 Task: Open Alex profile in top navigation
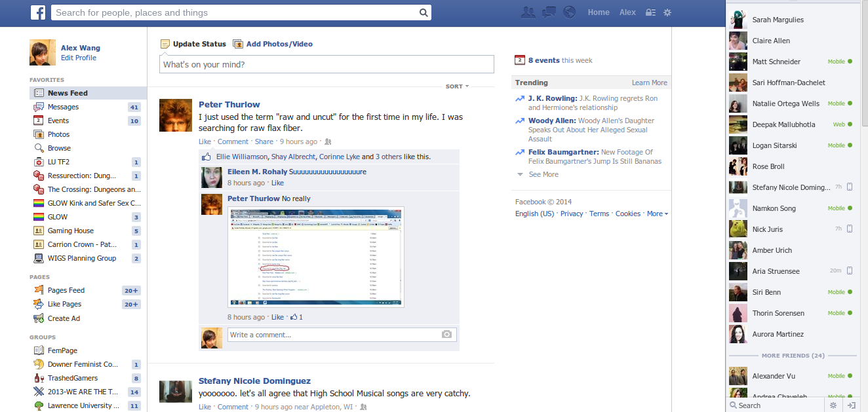tap(627, 12)
